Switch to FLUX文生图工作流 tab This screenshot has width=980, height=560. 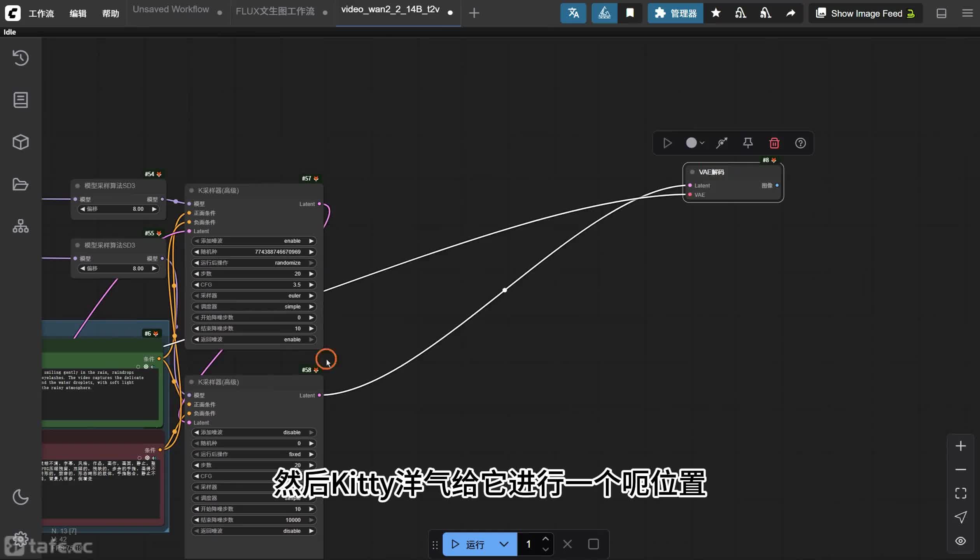(x=275, y=11)
